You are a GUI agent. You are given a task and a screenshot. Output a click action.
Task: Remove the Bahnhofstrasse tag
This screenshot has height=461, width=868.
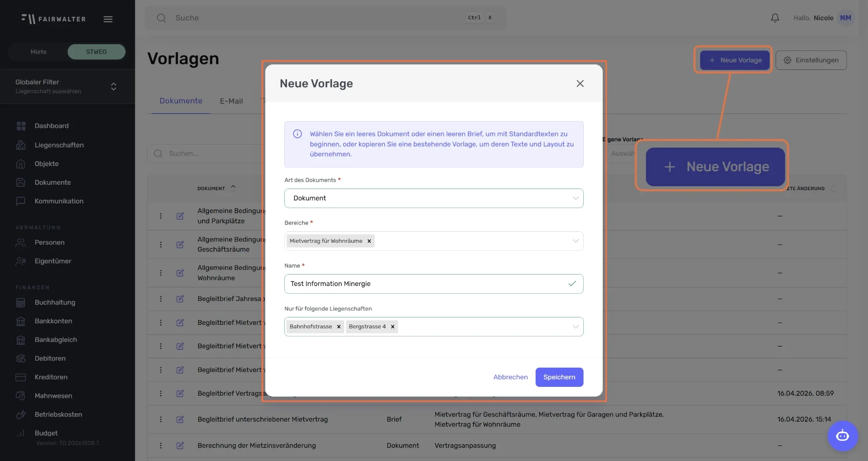pos(339,327)
